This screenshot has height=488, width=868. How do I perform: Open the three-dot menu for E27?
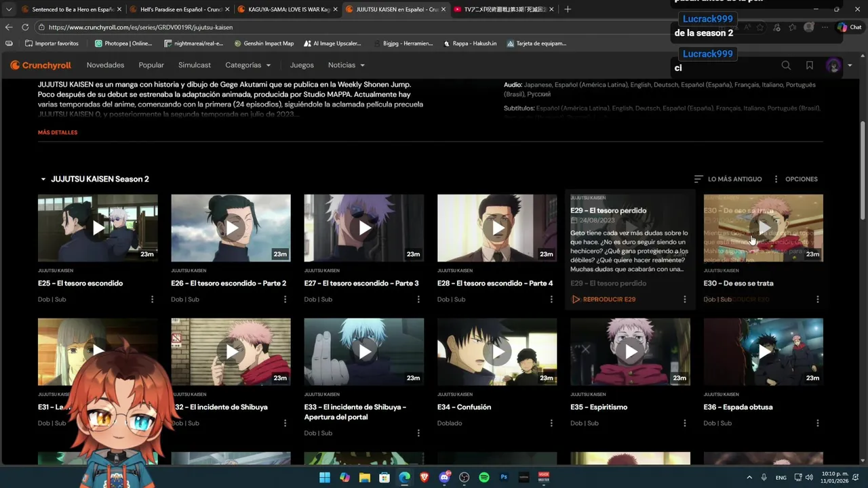pyautogui.click(x=418, y=300)
